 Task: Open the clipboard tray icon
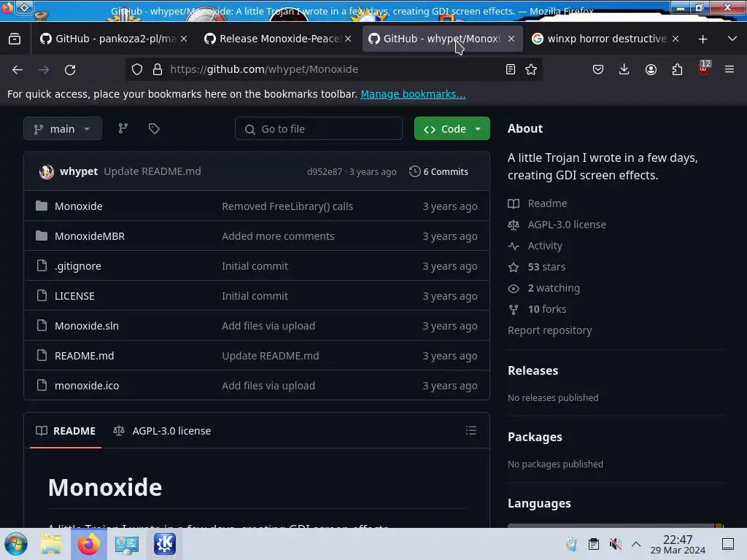click(594, 544)
